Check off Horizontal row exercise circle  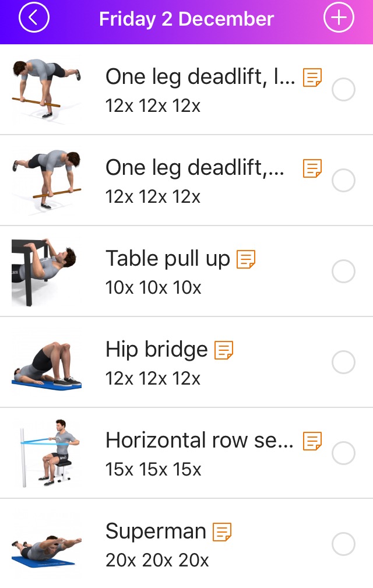[x=343, y=453]
